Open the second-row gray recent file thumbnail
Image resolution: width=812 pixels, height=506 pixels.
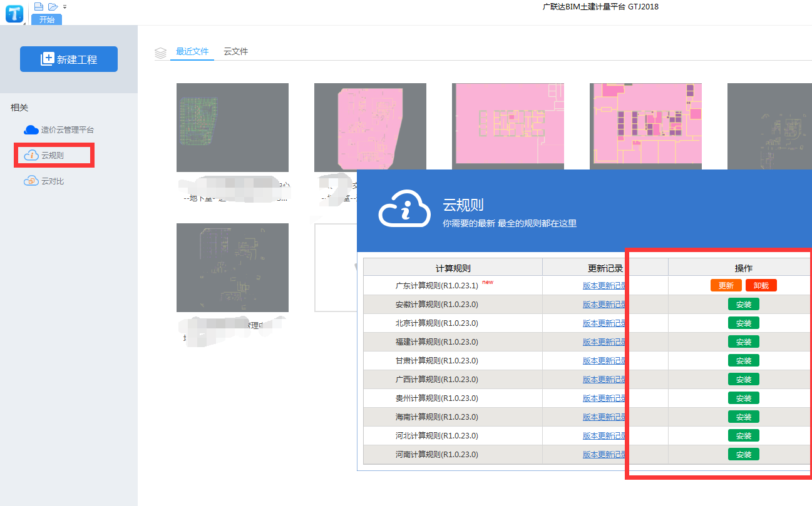click(232, 268)
